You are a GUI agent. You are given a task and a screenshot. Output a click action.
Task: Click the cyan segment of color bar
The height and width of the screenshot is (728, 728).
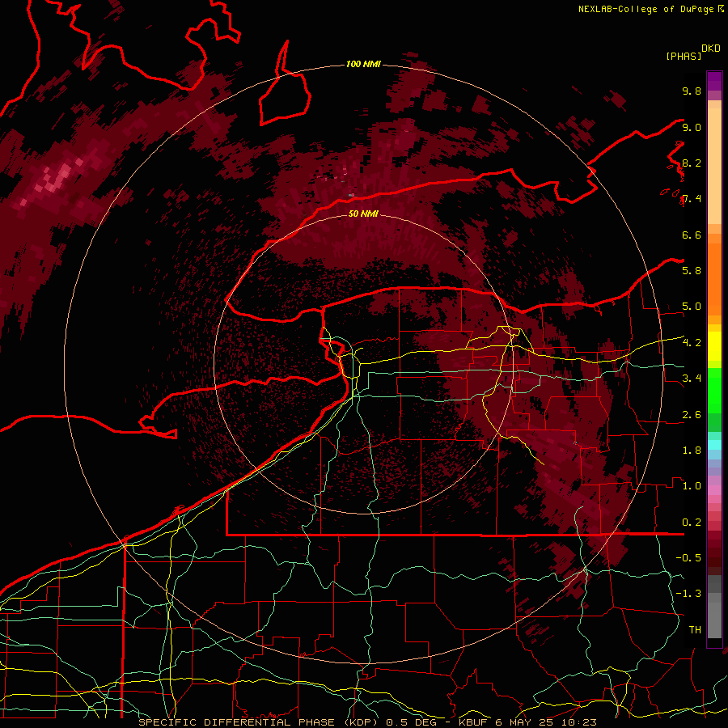[x=714, y=444]
